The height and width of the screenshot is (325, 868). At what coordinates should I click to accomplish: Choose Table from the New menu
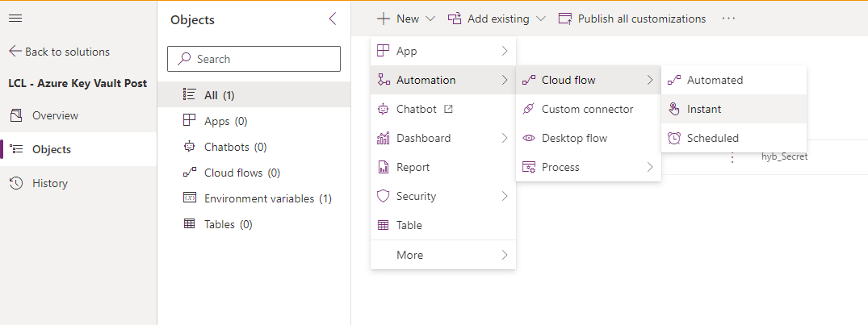pyautogui.click(x=409, y=225)
